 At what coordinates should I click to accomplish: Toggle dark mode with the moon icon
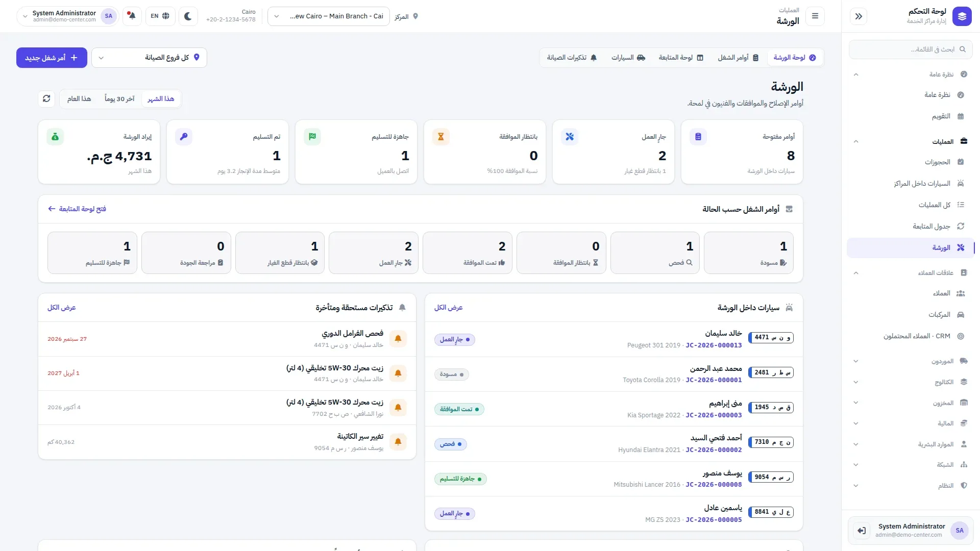188,16
